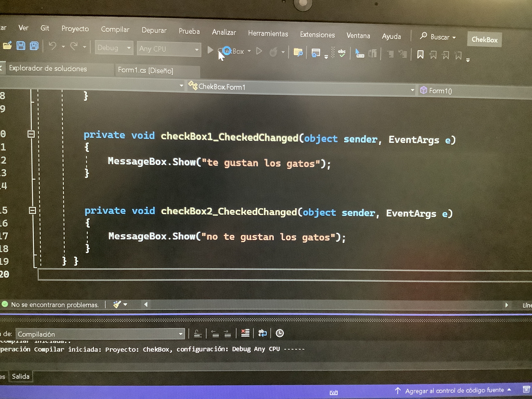Click the Save file icon

tap(21, 46)
